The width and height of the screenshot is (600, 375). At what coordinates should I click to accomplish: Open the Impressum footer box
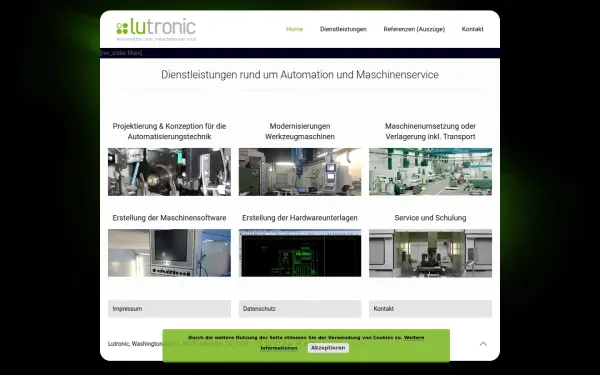(169, 309)
